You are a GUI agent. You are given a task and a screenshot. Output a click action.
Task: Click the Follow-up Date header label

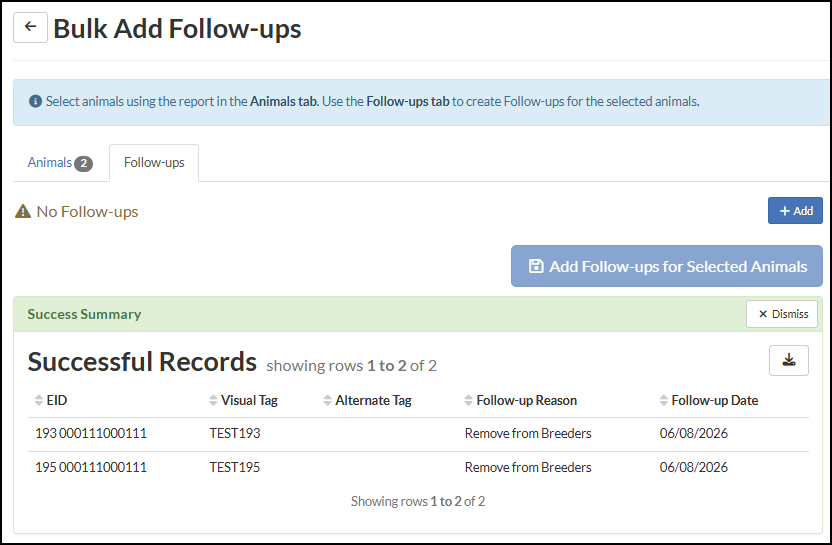pyautogui.click(x=714, y=400)
